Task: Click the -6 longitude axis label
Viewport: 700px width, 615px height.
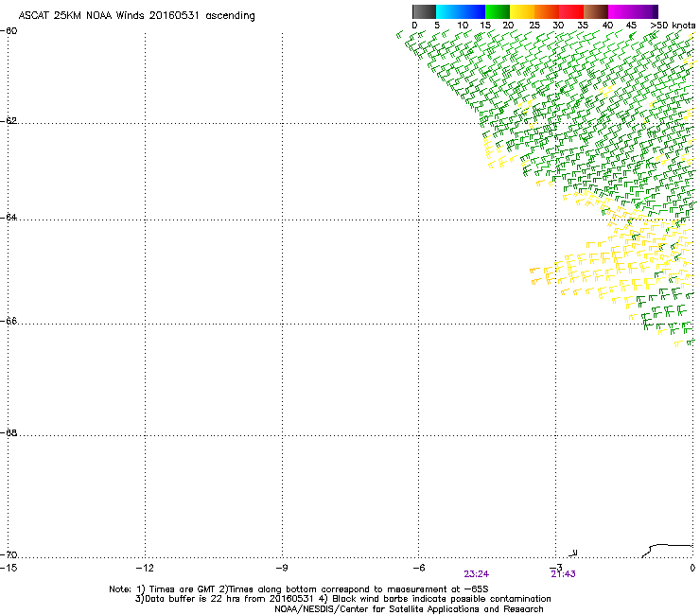Action: [418, 568]
